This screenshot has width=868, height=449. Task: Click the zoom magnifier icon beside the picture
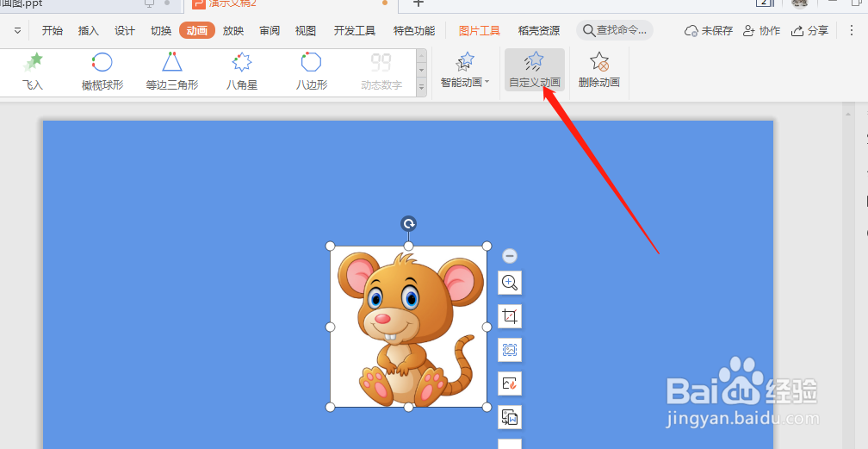tap(510, 283)
